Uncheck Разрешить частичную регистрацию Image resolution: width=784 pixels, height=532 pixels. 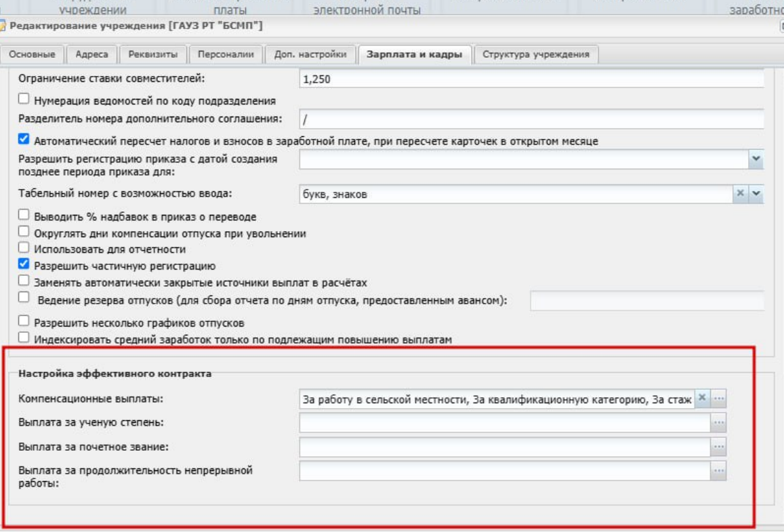point(24,264)
